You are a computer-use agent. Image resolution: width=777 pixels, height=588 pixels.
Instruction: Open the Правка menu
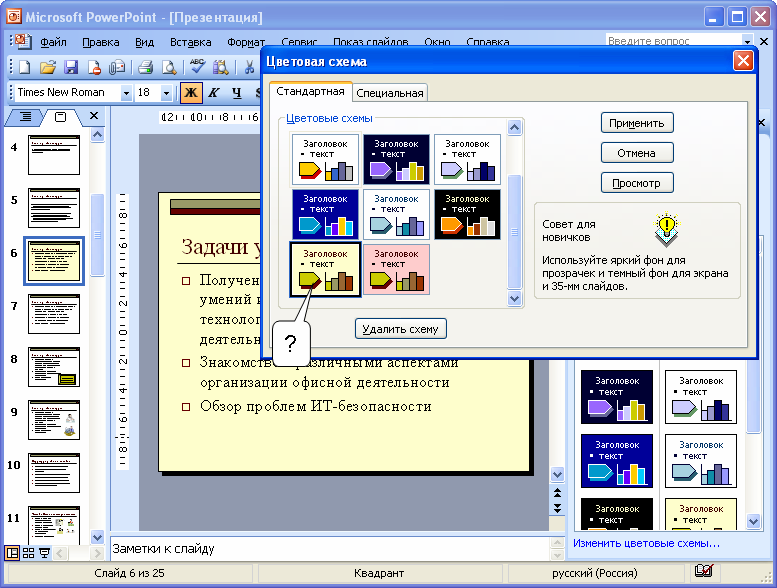(x=101, y=42)
